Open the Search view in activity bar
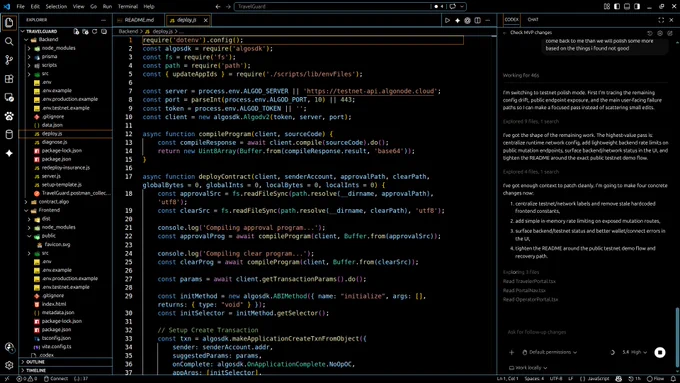Viewport: 680px width, 383px height. click(9, 42)
